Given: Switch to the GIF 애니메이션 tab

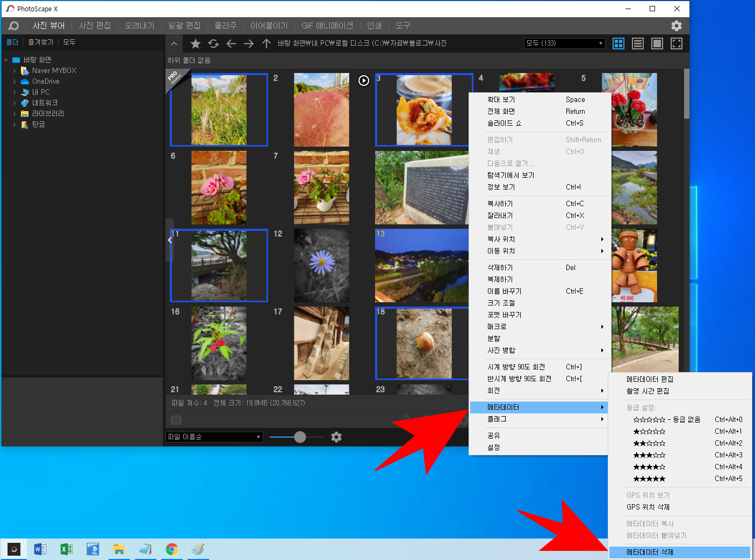Looking at the screenshot, I should [x=327, y=26].
